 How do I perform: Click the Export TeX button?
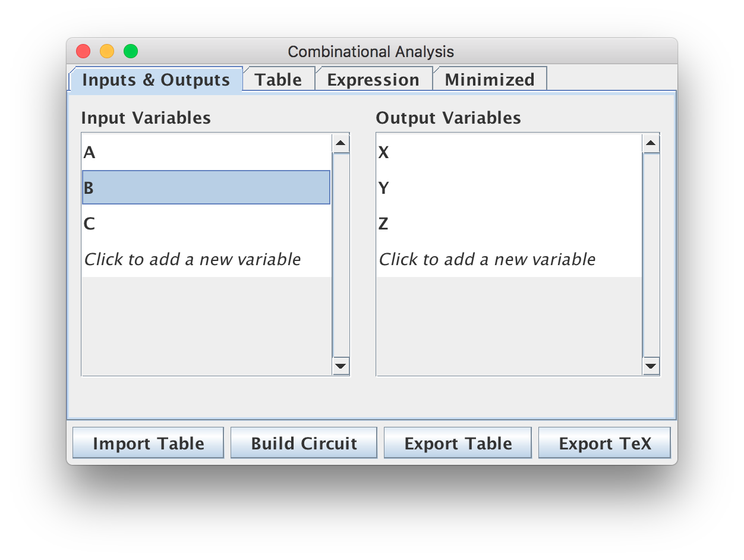pyautogui.click(x=604, y=443)
